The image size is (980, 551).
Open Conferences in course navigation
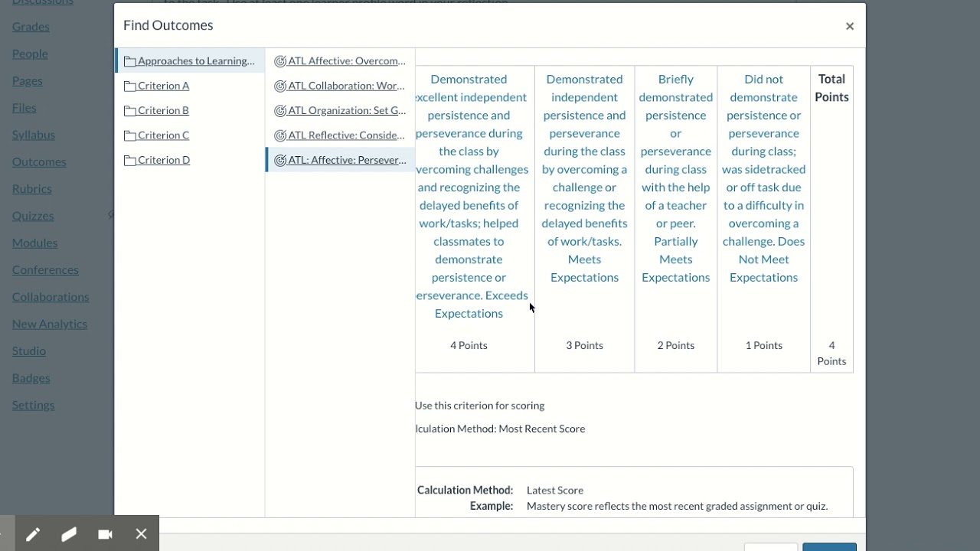point(45,269)
